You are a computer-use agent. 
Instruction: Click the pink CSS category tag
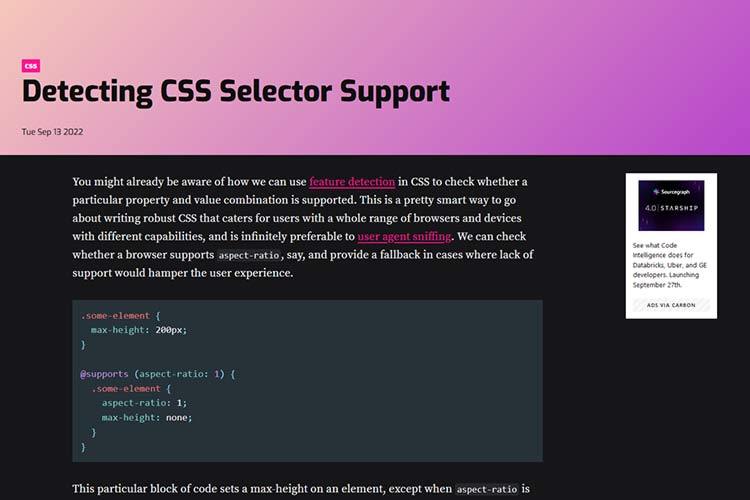[30, 66]
